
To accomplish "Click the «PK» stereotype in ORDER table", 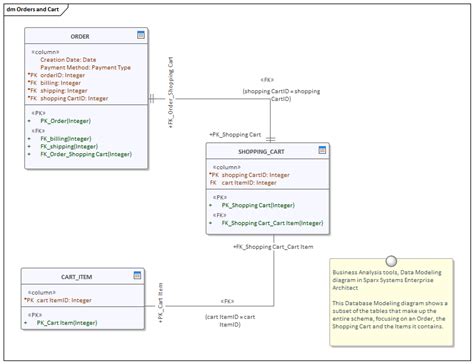I will [38, 113].
